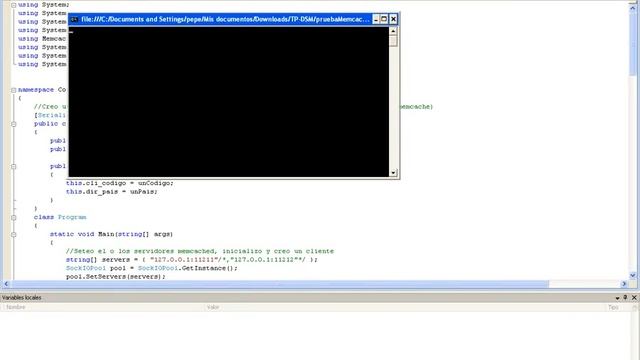
Task: Click the console title bar path text
Action: pos(225,19)
